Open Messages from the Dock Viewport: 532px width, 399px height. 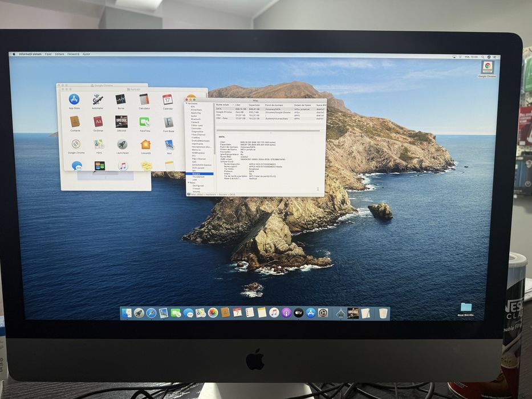[188, 313]
